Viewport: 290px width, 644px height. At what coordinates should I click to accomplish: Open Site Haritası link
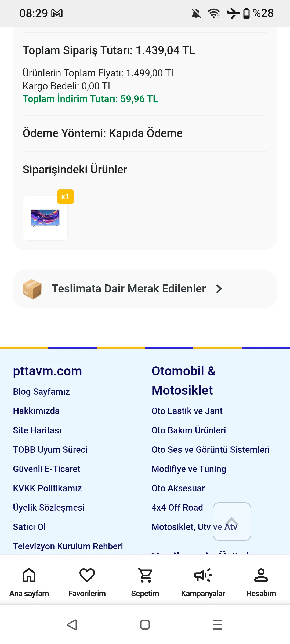37,430
